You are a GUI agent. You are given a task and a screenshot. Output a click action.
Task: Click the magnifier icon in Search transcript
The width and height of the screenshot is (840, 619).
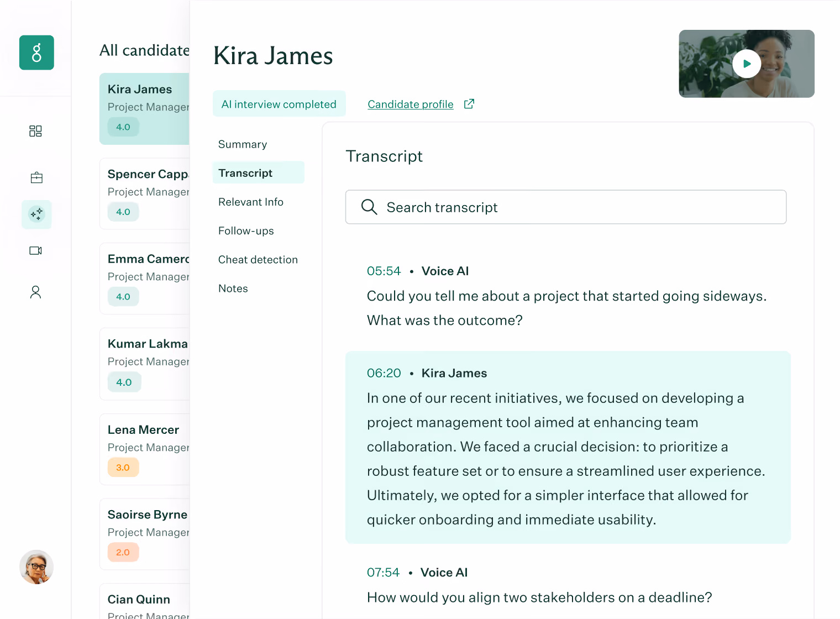click(x=369, y=207)
